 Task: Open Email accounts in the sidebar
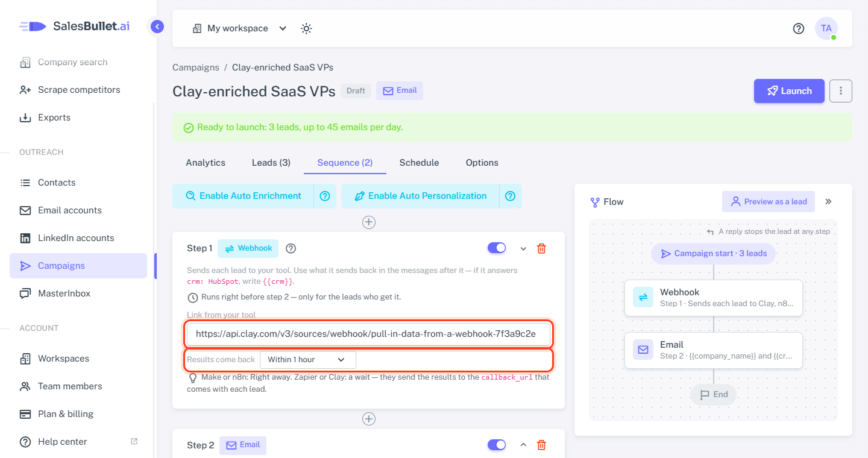[78, 210]
